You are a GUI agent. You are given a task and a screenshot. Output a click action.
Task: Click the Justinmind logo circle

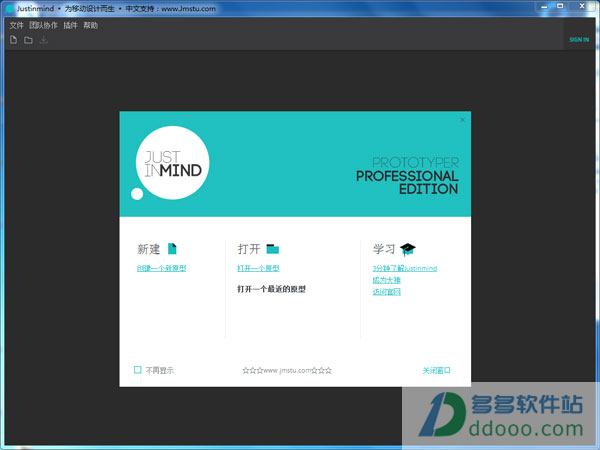(x=173, y=163)
